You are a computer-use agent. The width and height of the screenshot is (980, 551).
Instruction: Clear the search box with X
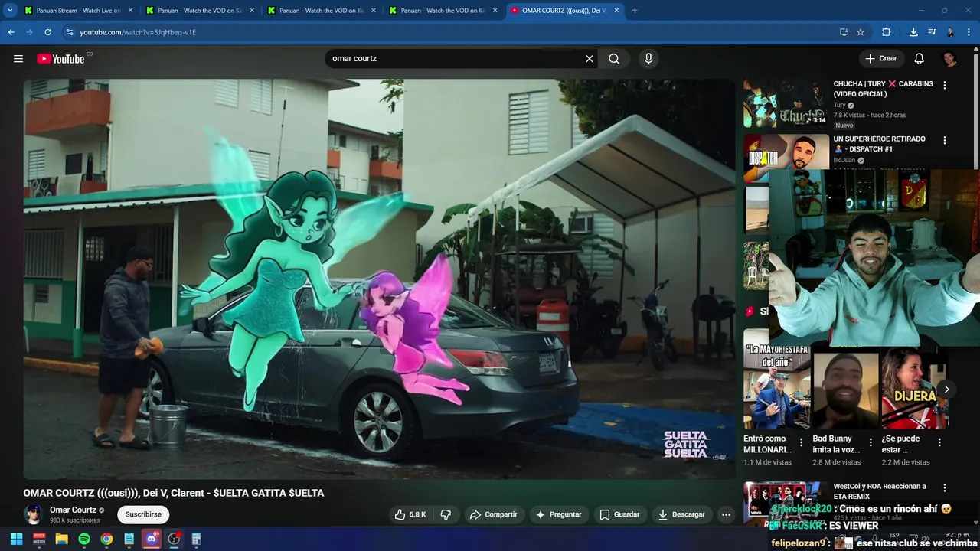pos(590,59)
